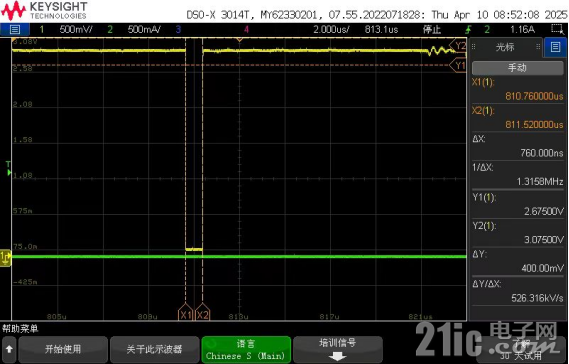
Task: Click the 关于此示波器 softkey
Action: (x=154, y=349)
